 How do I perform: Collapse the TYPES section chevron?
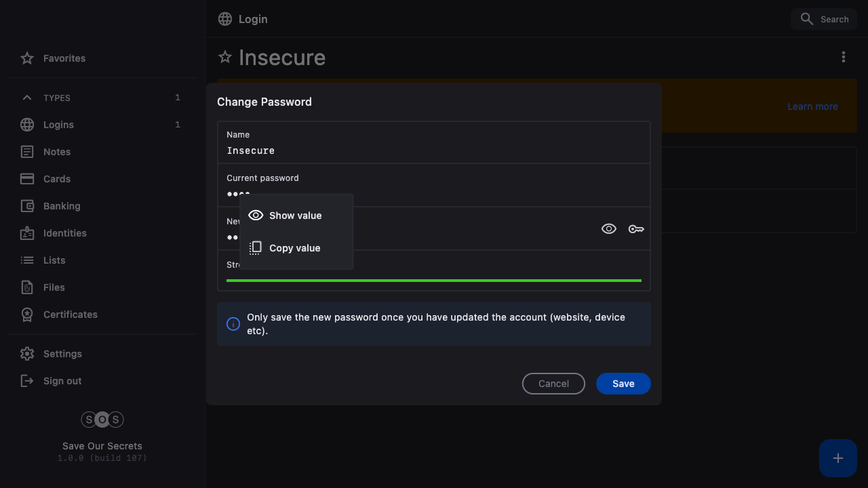point(27,98)
